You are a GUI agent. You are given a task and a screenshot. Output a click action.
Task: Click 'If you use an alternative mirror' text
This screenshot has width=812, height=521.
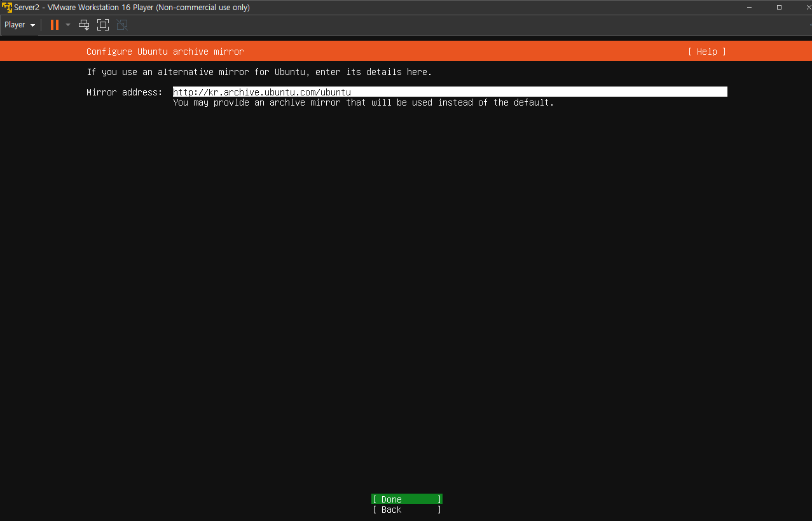click(259, 72)
